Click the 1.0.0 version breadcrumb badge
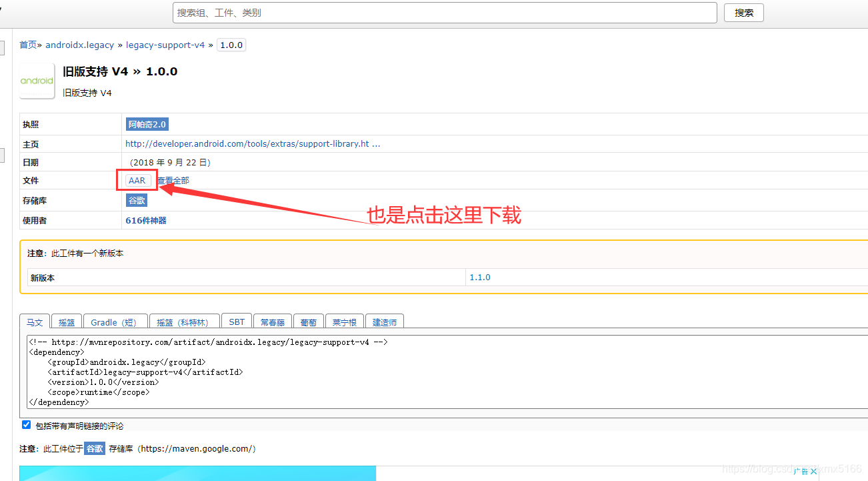The image size is (868, 481). pyautogui.click(x=231, y=45)
